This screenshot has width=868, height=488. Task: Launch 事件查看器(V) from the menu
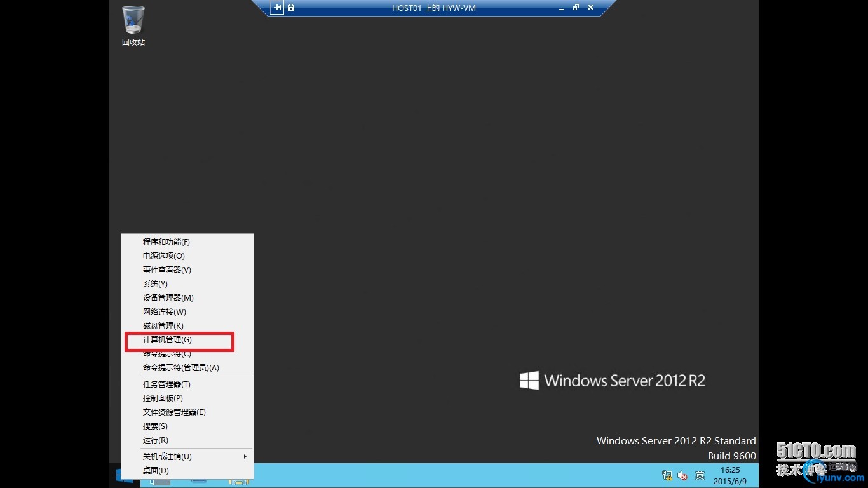pyautogui.click(x=187, y=270)
